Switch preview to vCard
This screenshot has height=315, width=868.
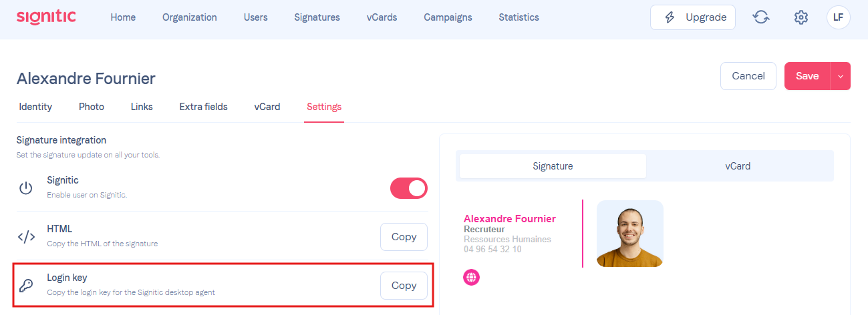click(738, 166)
